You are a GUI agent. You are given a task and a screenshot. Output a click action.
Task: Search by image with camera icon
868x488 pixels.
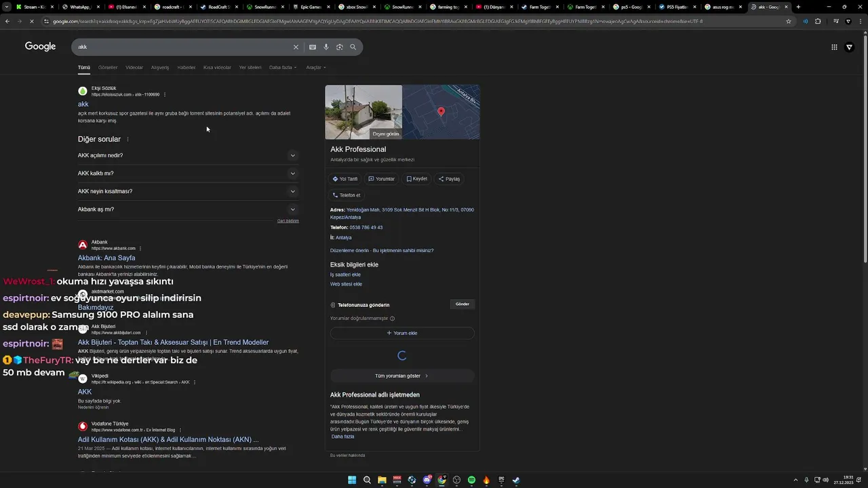coord(340,47)
